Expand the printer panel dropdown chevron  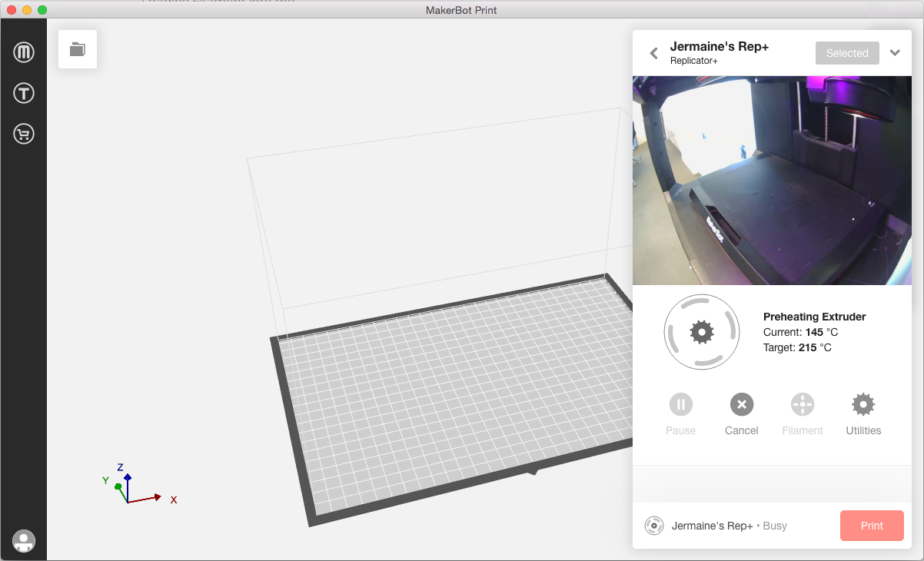895,53
